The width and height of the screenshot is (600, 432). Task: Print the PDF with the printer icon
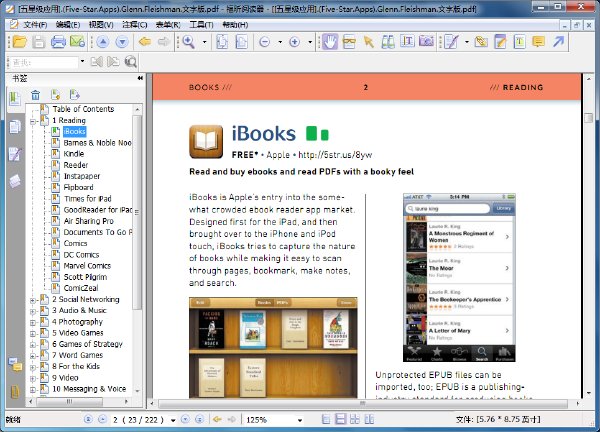pyautogui.click(x=58, y=42)
